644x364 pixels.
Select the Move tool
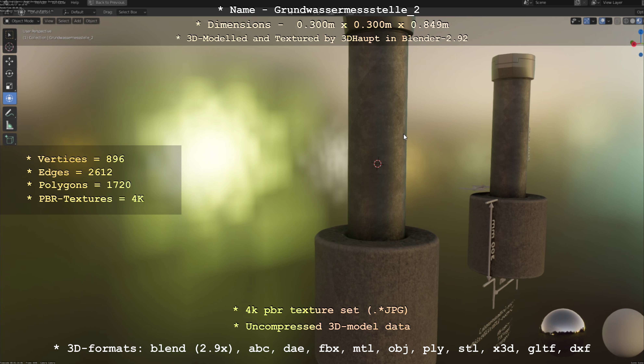9,61
